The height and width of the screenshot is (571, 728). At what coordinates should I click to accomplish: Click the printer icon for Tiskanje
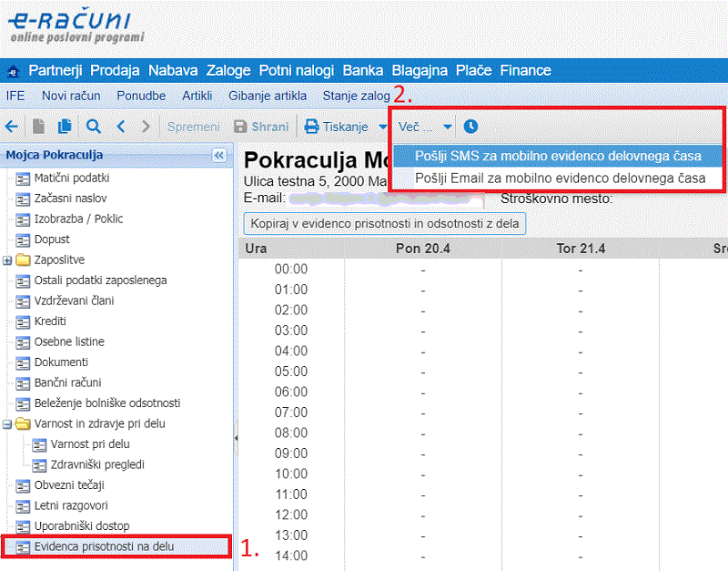311,127
